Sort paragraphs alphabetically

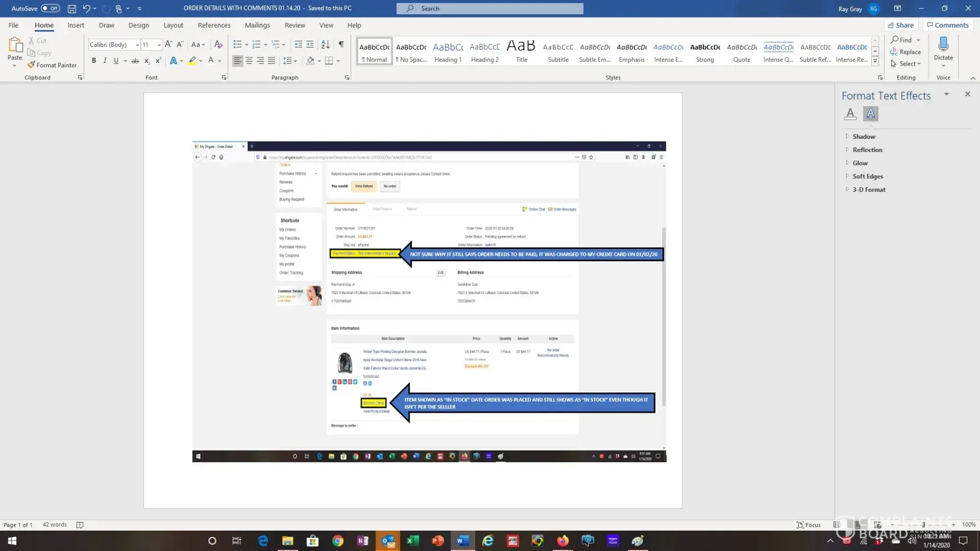pyautogui.click(x=325, y=44)
